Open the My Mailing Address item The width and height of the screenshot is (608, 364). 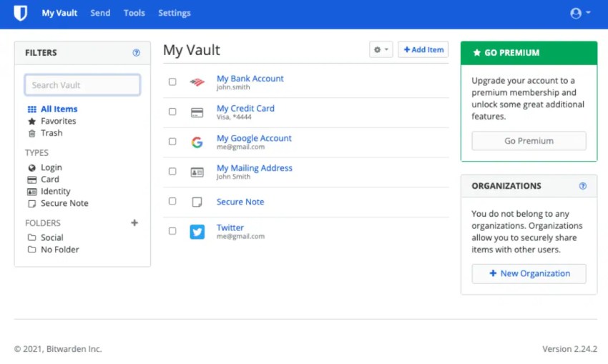tap(255, 168)
